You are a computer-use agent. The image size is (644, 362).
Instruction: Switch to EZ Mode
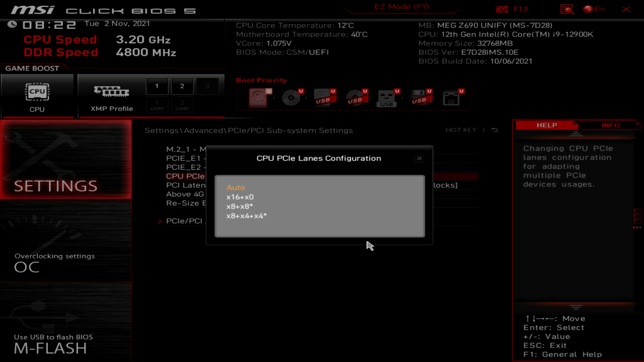[x=402, y=7]
